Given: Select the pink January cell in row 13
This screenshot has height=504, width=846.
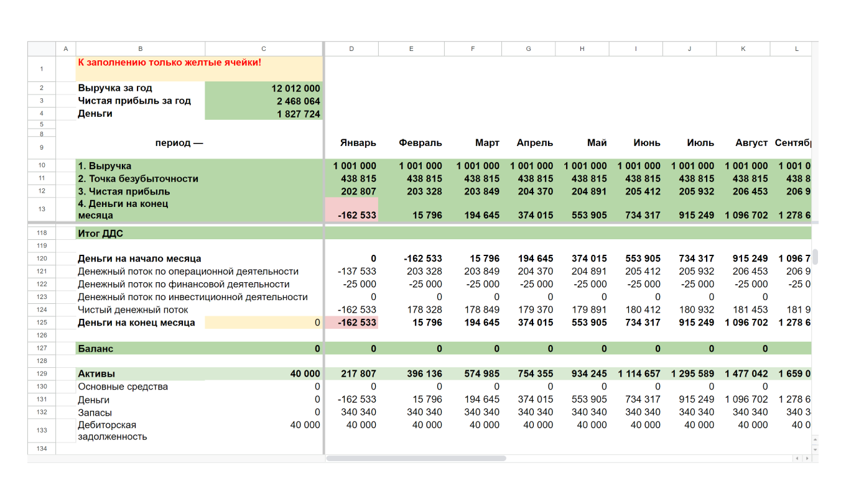Looking at the screenshot, I should click(x=351, y=209).
